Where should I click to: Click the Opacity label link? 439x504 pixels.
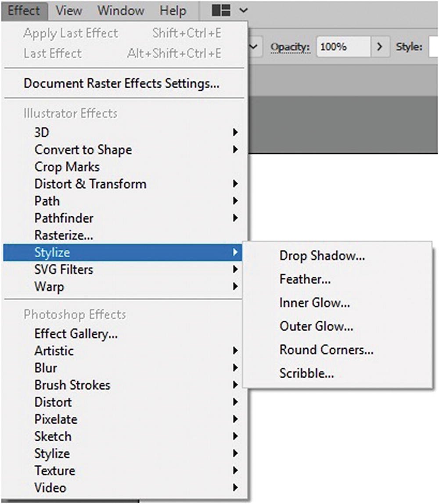point(290,47)
